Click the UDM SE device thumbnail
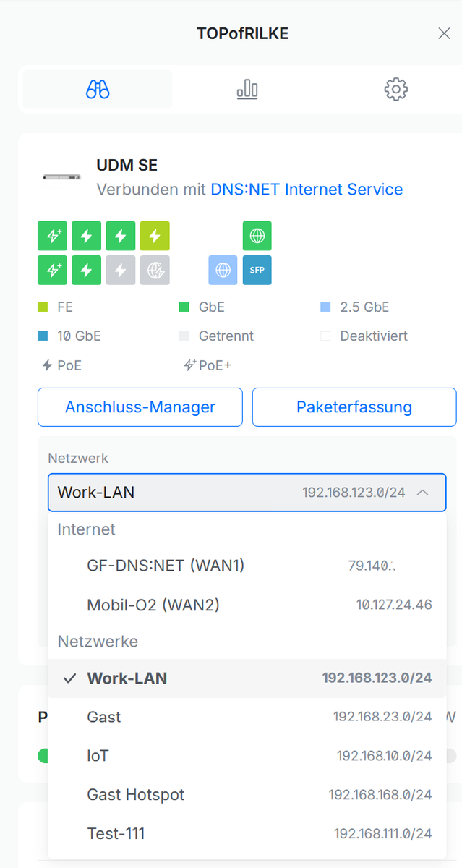Viewport: 462px width, 868px height. tap(62, 176)
